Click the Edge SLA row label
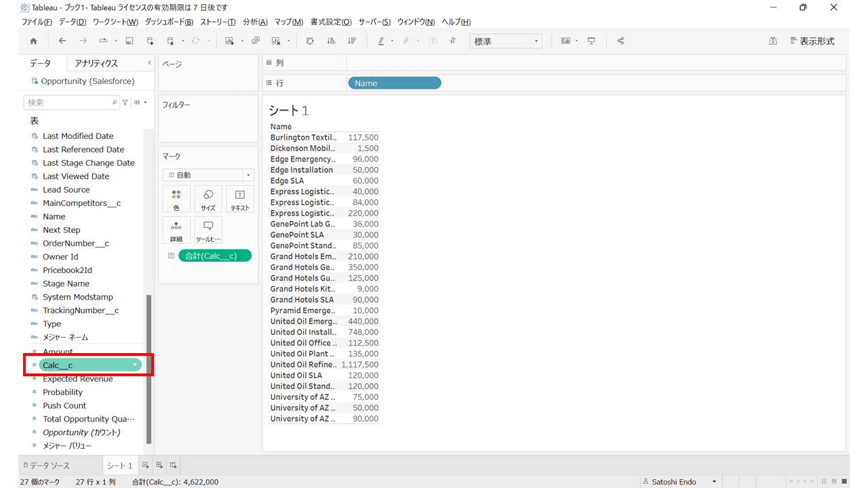The image size is (868, 488). pos(287,181)
